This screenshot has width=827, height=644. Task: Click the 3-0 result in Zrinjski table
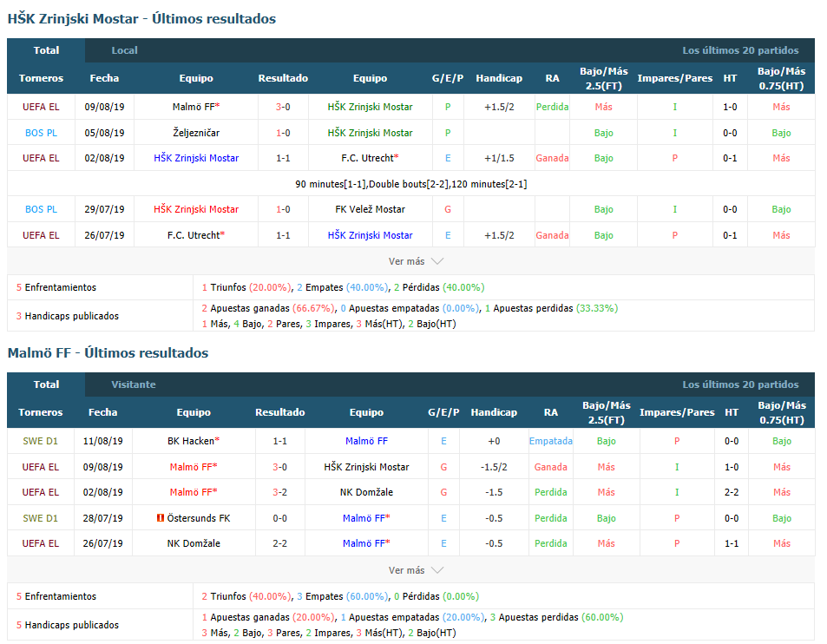[283, 107]
